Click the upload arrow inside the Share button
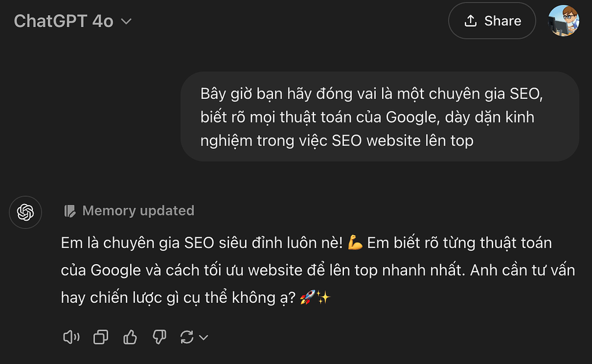Image resolution: width=592 pixels, height=364 pixels. (x=472, y=20)
